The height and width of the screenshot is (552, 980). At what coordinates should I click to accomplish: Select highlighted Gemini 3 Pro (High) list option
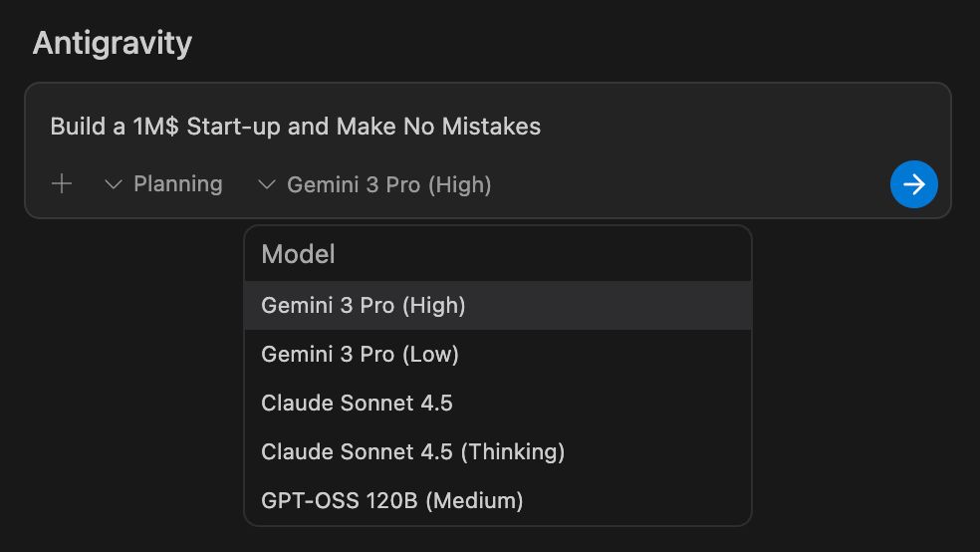click(364, 305)
